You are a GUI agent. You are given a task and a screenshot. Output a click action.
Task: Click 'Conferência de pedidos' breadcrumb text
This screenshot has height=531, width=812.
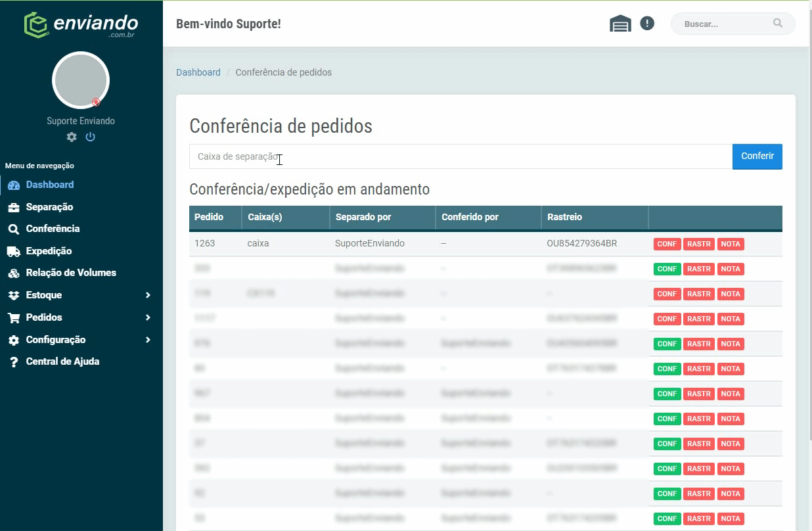tap(284, 72)
